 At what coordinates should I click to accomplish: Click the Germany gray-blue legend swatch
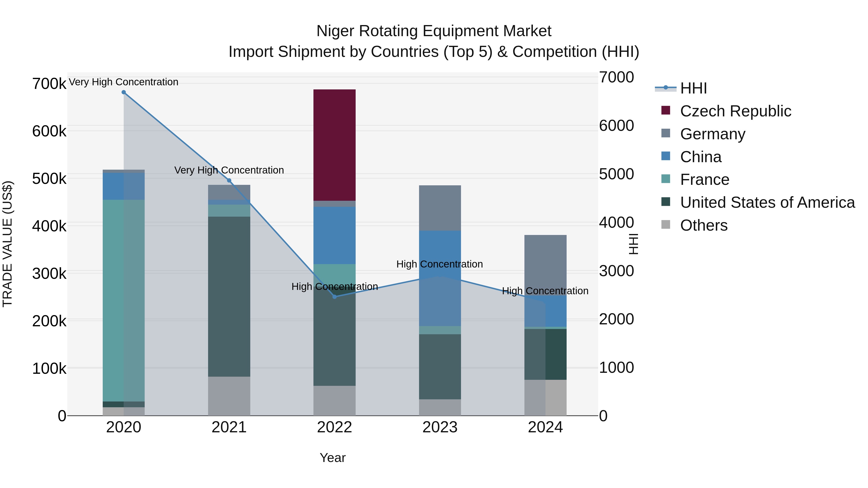coord(666,133)
